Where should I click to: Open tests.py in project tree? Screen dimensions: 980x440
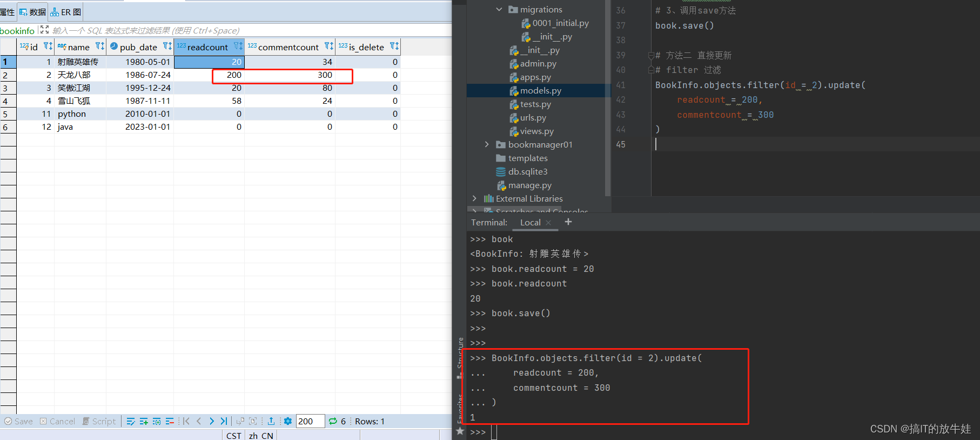pos(530,104)
